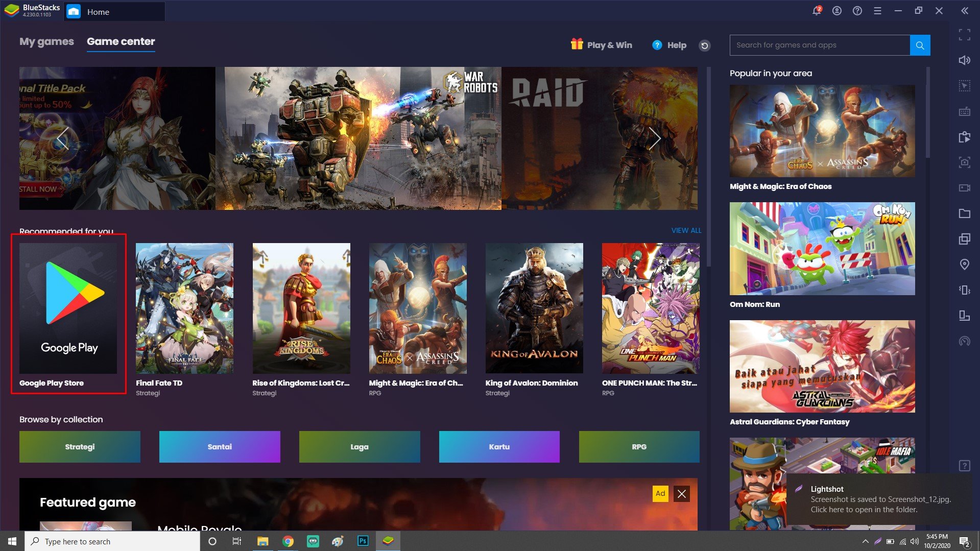980x551 pixels.
Task: Open the Media Manager folder icon
Action: click(965, 213)
